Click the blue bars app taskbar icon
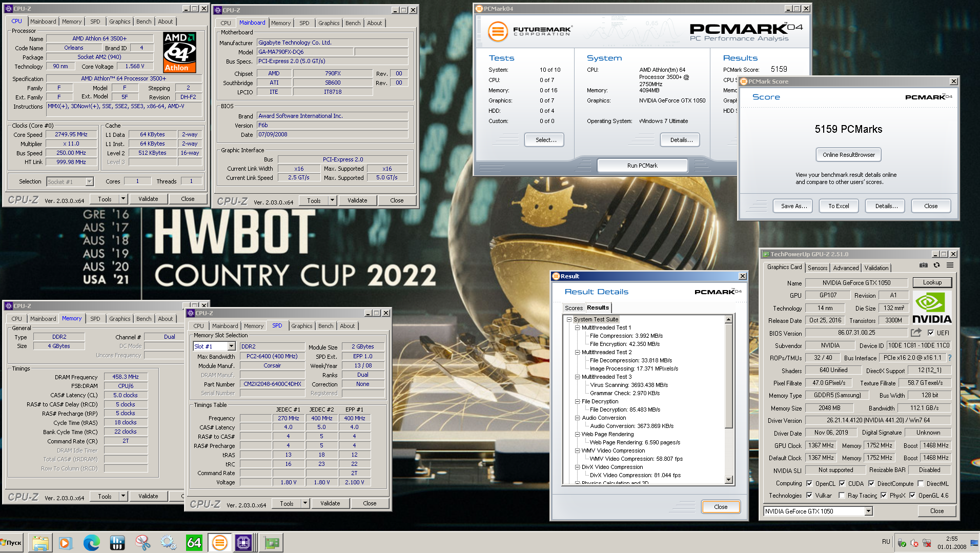 [x=117, y=543]
